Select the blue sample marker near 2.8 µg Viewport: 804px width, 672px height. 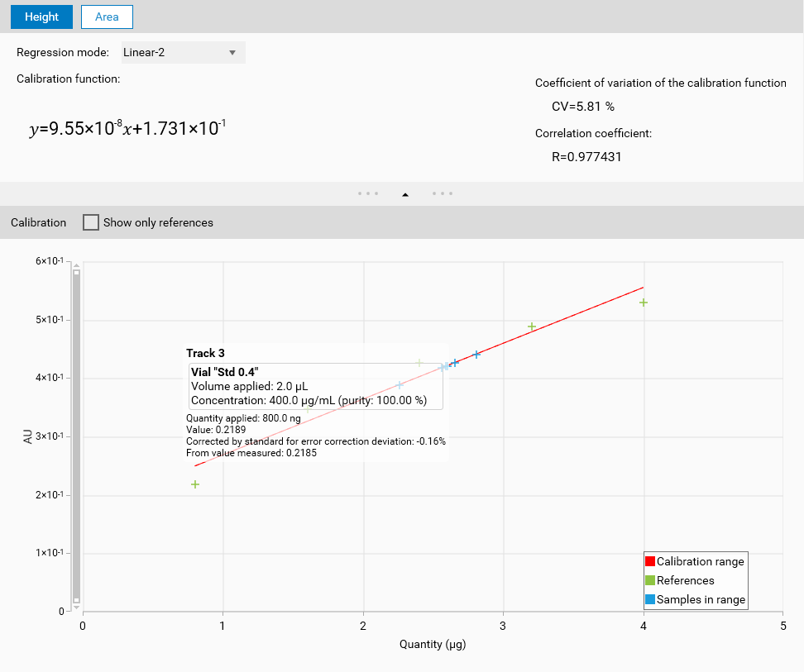(x=476, y=355)
